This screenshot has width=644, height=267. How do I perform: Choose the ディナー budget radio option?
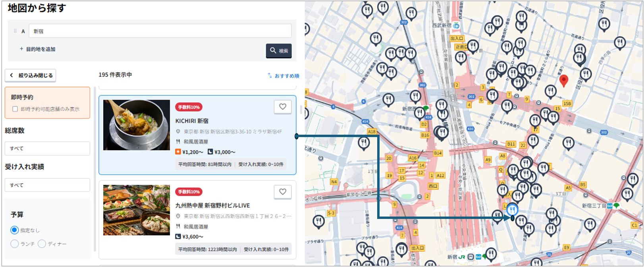(x=42, y=244)
